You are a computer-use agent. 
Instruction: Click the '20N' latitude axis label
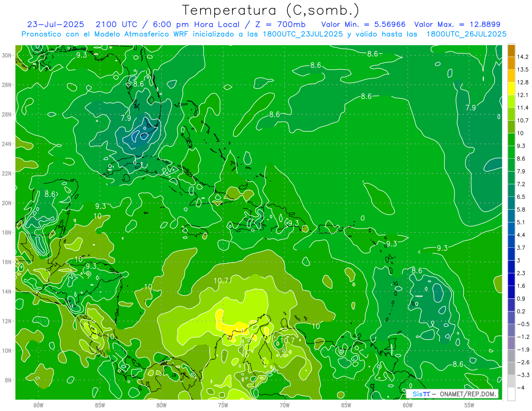point(7,203)
